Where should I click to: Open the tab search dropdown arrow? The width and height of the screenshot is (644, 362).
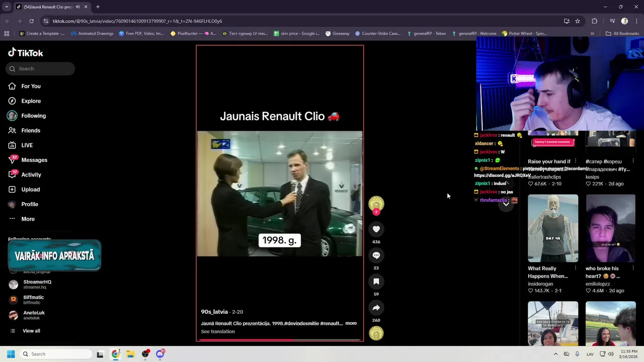(7, 7)
